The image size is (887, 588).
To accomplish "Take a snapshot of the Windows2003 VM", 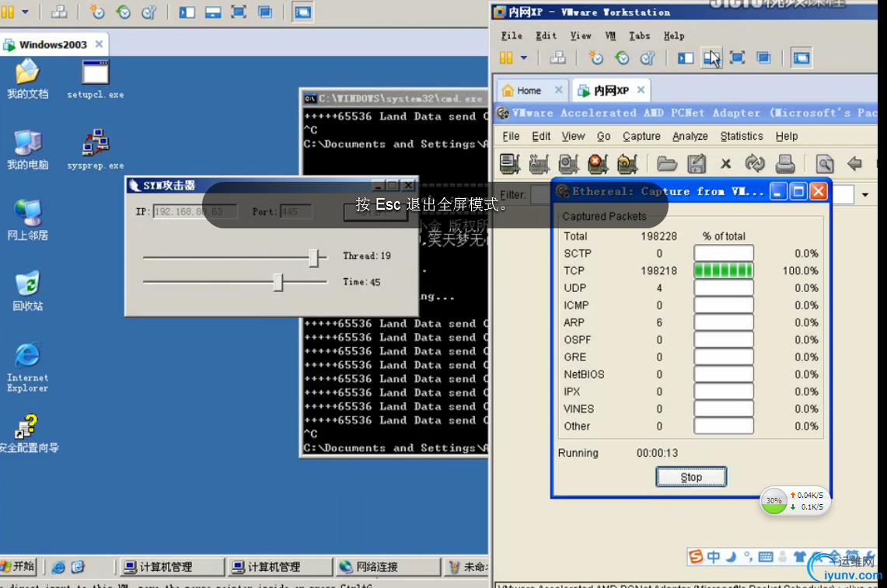I will [97, 12].
